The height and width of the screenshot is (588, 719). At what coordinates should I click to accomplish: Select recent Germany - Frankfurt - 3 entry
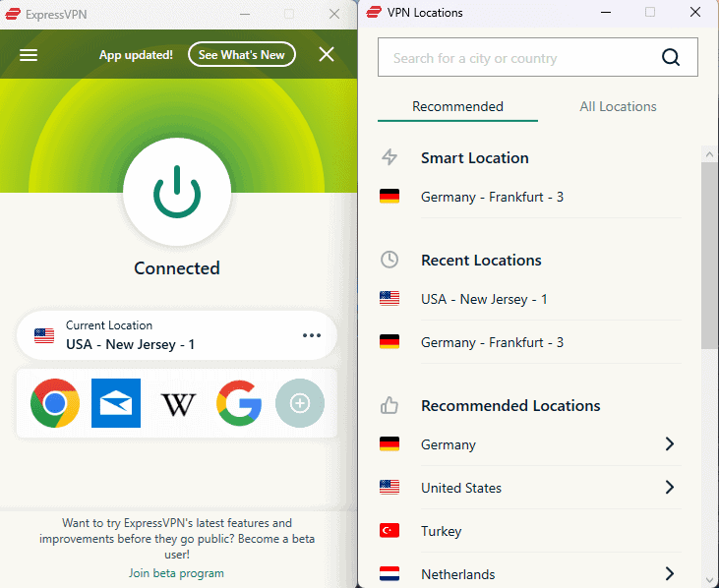[x=530, y=342]
